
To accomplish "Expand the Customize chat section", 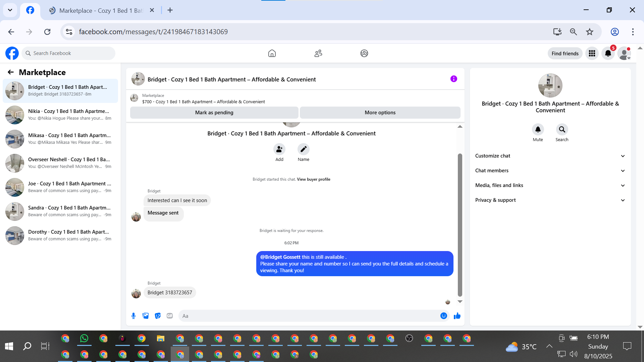I will tap(550, 156).
